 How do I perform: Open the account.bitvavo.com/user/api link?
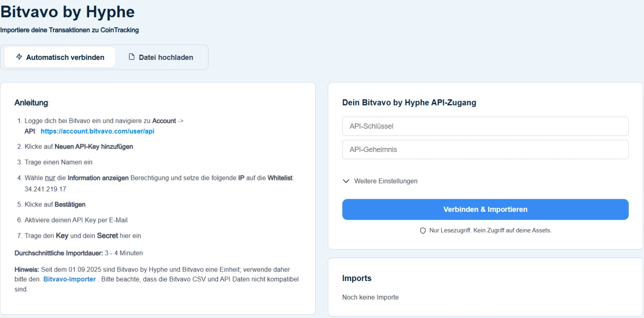point(97,131)
